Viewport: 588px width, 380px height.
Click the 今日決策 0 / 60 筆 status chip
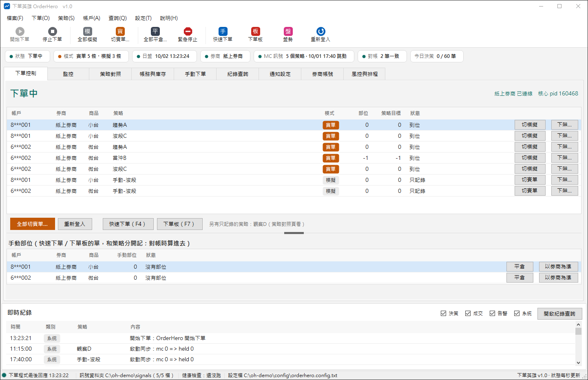(x=436, y=56)
